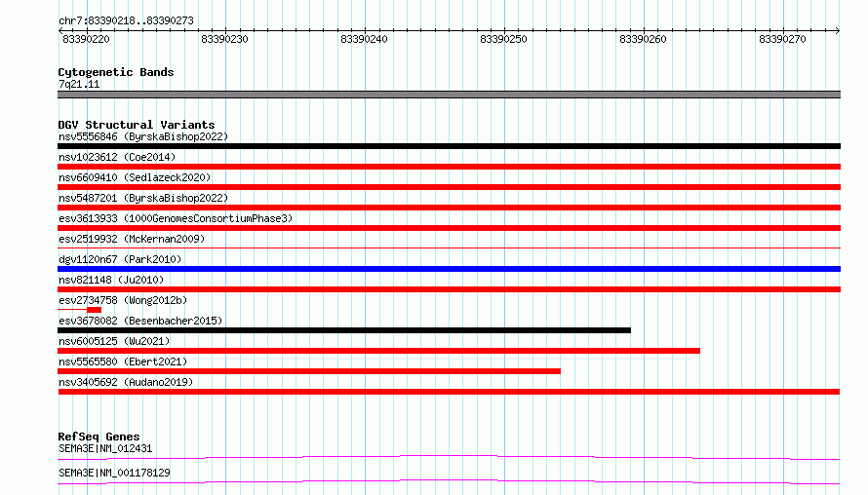Open variant esv2519932 (McKernan2009) label
Viewport: 868px width, 495px height.
(132, 239)
